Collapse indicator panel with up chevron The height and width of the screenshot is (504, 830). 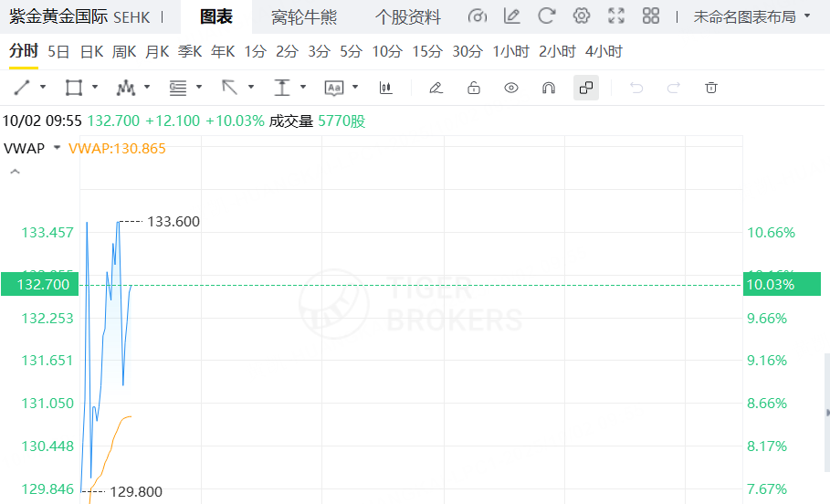[x=15, y=171]
